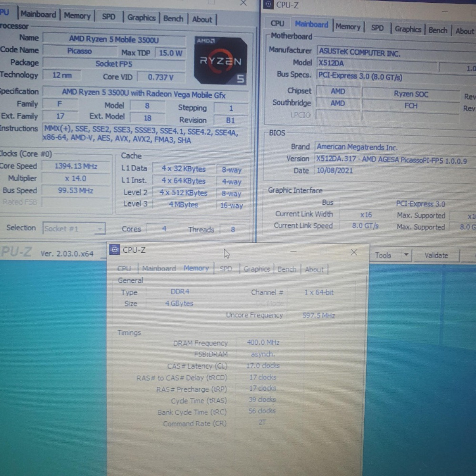This screenshot has width=476, height=476.
Task: Click the processor Name field AMD Ryzen 5 Mobile 3500U
Action: point(114,39)
